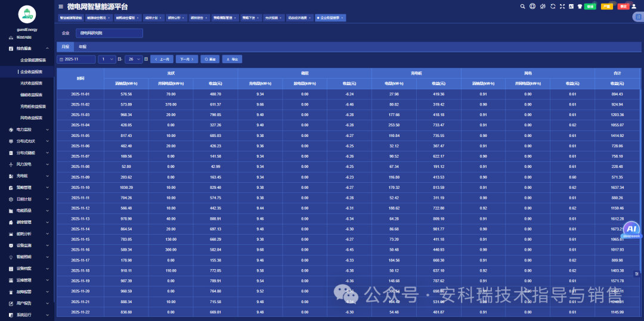Click the red alarm level badge
Screen dimensions: 644x321
click(624, 7)
